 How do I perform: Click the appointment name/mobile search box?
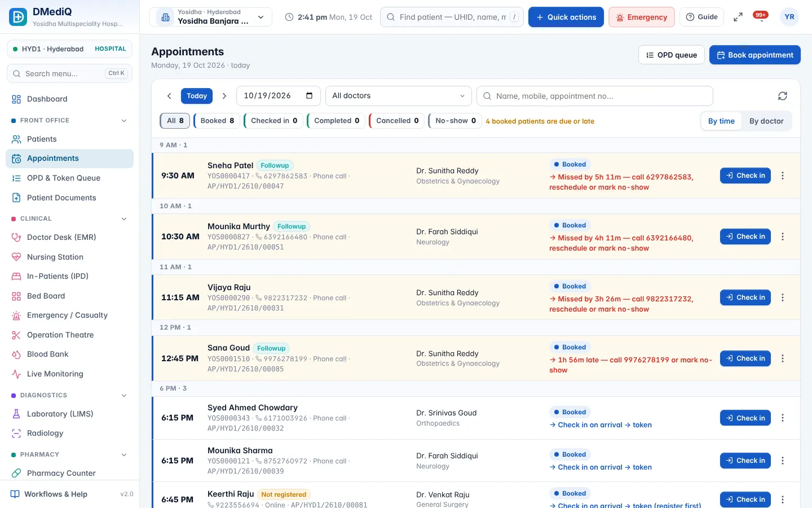[x=595, y=96]
